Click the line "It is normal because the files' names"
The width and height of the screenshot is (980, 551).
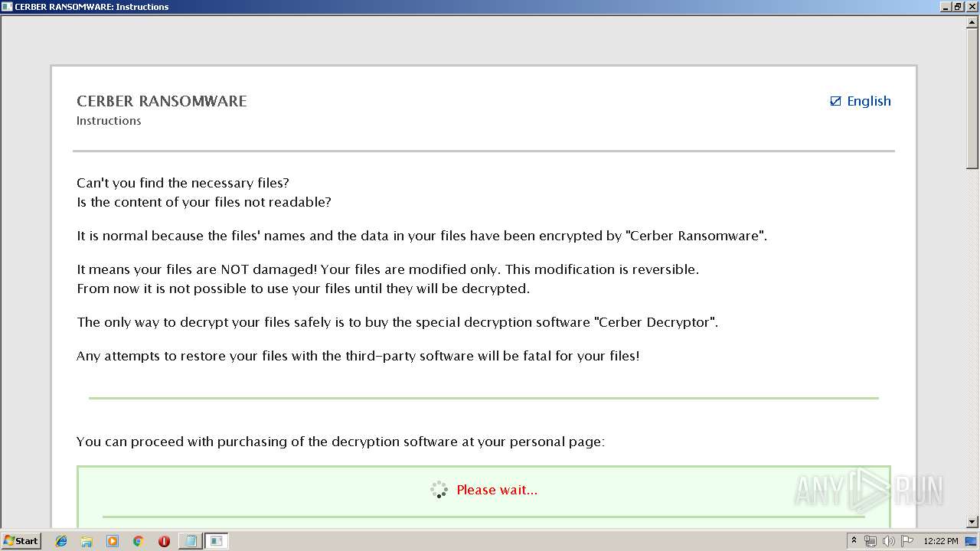click(x=422, y=236)
